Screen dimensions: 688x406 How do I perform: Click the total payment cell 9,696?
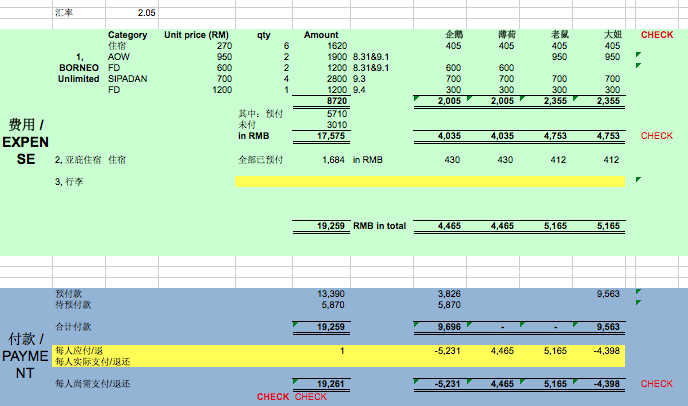(449, 327)
